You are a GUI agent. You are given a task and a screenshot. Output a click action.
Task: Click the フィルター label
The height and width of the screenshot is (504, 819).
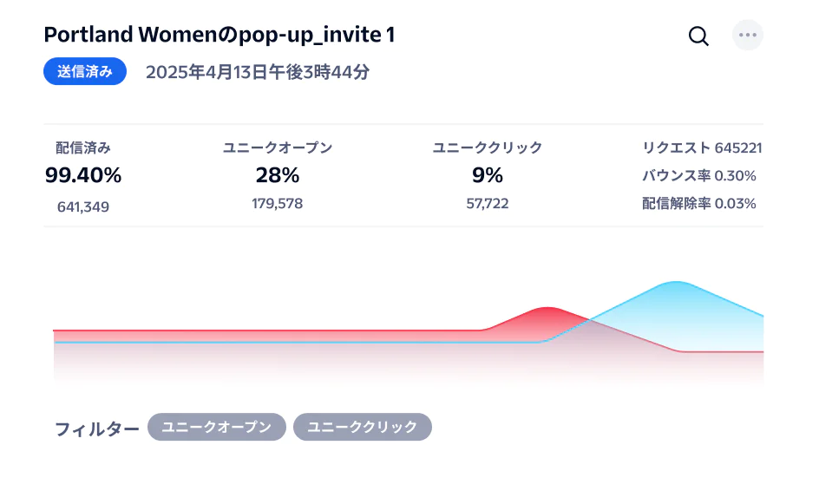point(96,429)
